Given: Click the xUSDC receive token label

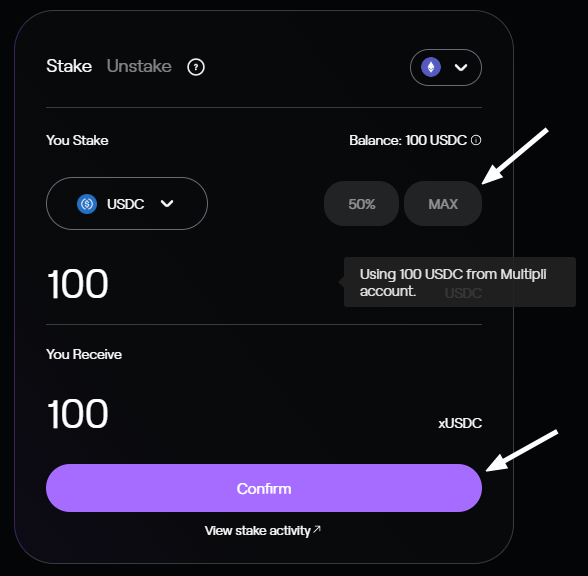Looking at the screenshot, I should point(460,423).
